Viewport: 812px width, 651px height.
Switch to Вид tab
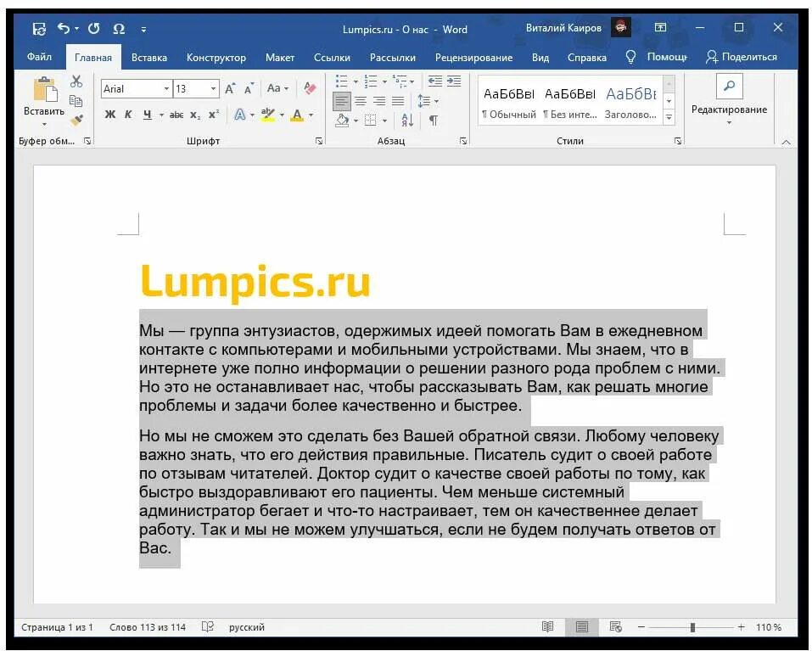coord(540,58)
